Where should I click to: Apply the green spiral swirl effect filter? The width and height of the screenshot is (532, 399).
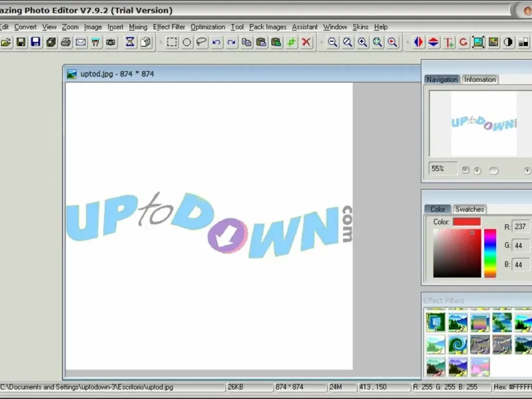coord(458,344)
